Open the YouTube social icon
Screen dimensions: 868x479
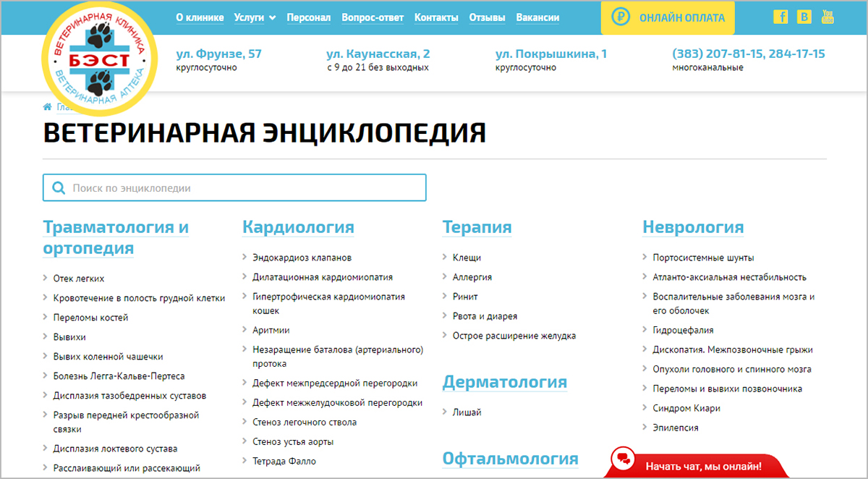coord(827,17)
